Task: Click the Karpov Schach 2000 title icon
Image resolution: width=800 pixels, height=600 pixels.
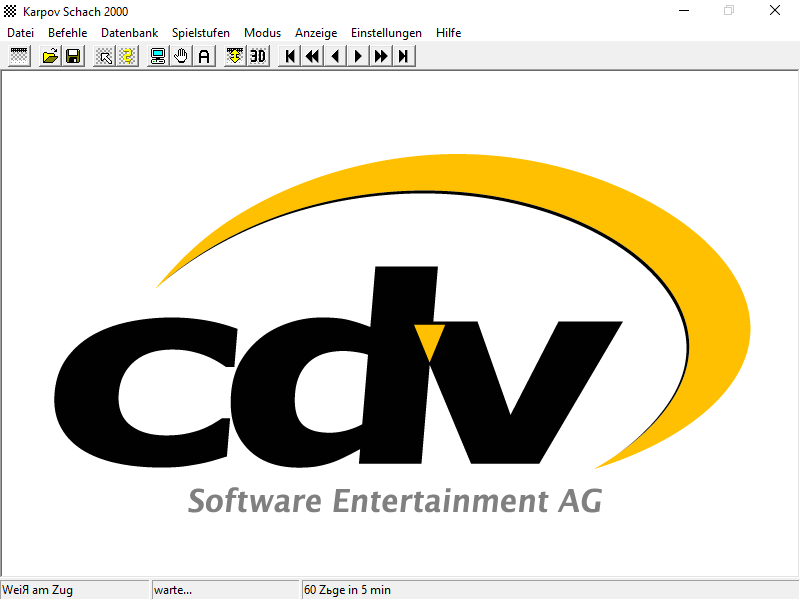Action: tap(10, 11)
